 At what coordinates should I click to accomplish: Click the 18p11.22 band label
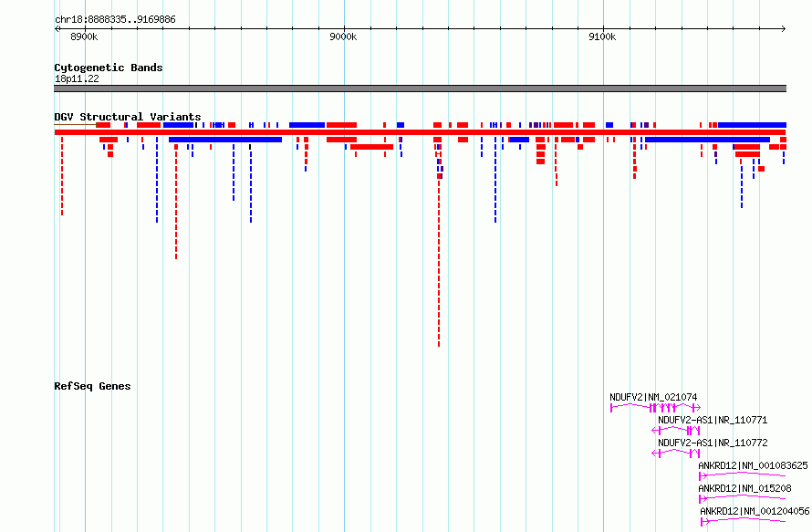[77, 78]
